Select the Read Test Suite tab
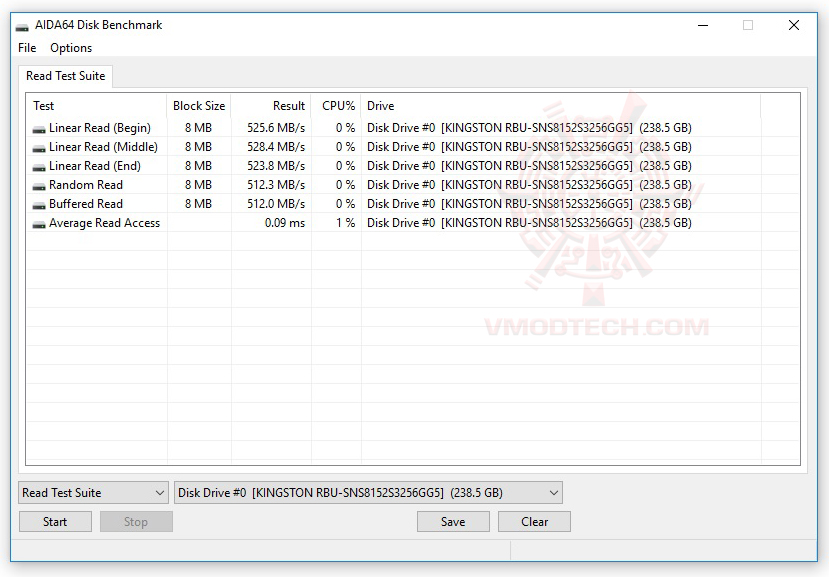Viewport: 829px width, 577px height. pos(66,76)
